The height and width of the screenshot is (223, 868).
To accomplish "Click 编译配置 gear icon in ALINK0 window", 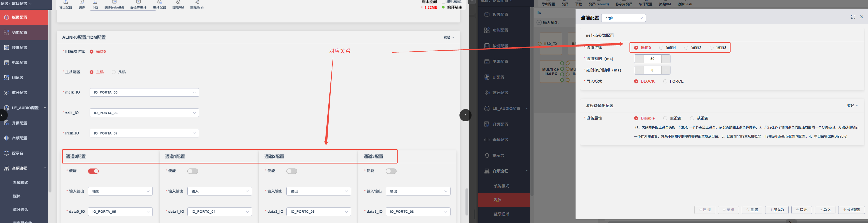I will [x=159, y=2].
